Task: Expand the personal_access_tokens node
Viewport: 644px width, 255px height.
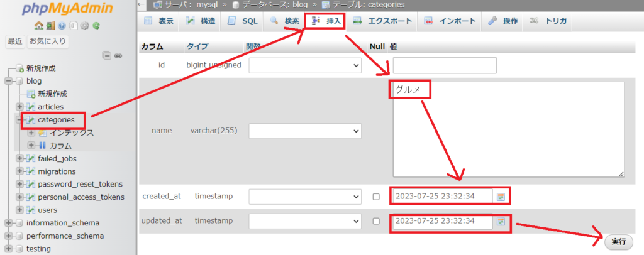Action: click(19, 197)
